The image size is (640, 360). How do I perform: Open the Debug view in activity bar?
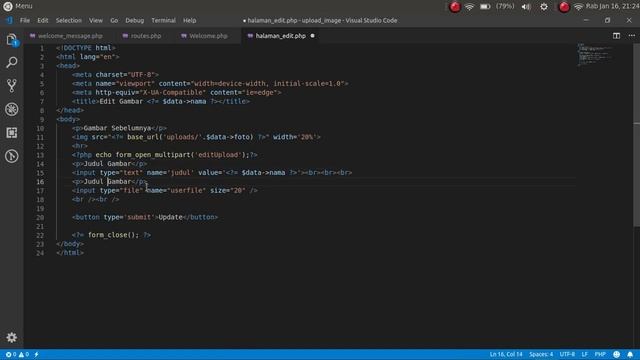point(12,109)
